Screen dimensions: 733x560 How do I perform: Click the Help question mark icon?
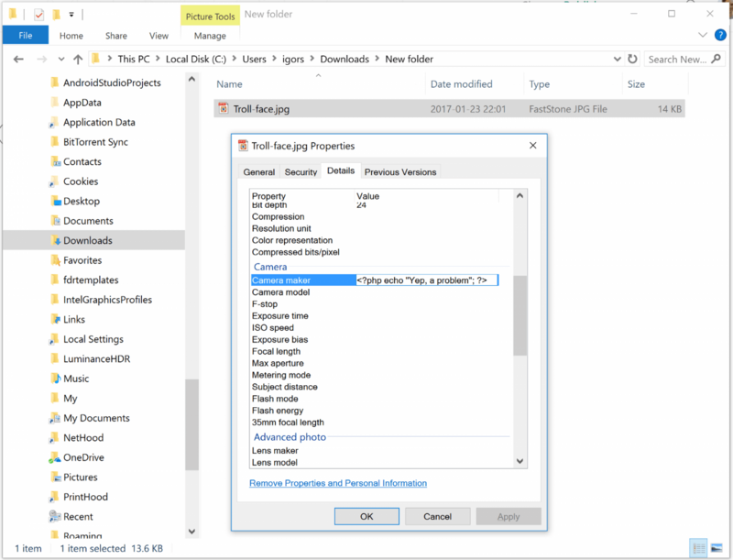point(721,36)
